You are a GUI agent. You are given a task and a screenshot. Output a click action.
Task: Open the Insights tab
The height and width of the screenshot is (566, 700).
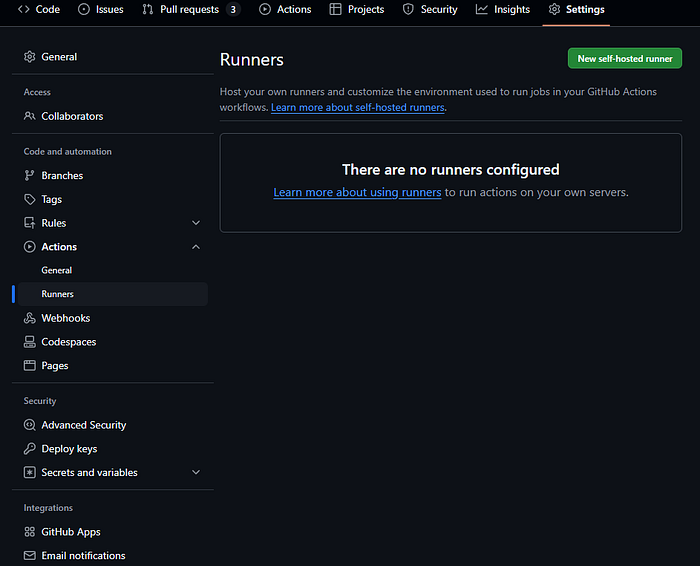[503, 9]
